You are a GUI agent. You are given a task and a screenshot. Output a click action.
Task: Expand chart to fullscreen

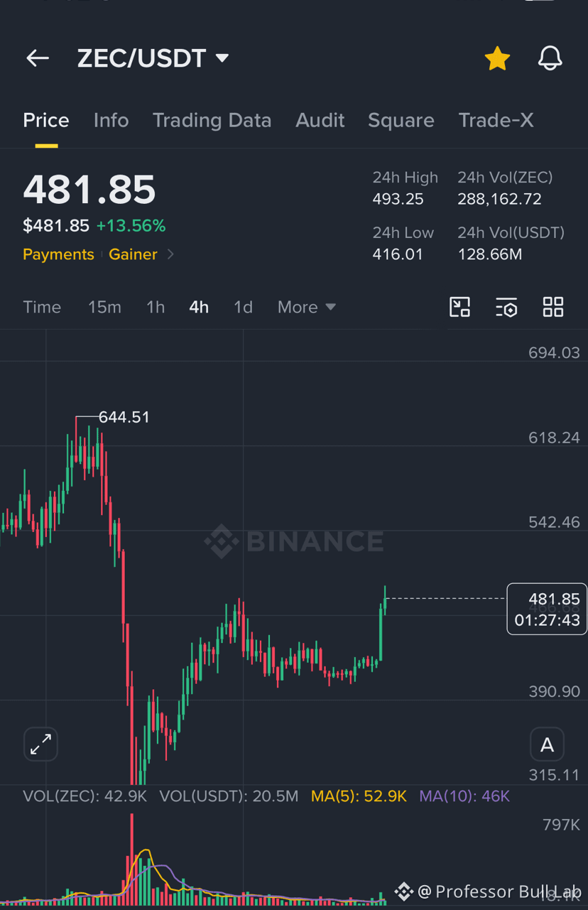40,744
